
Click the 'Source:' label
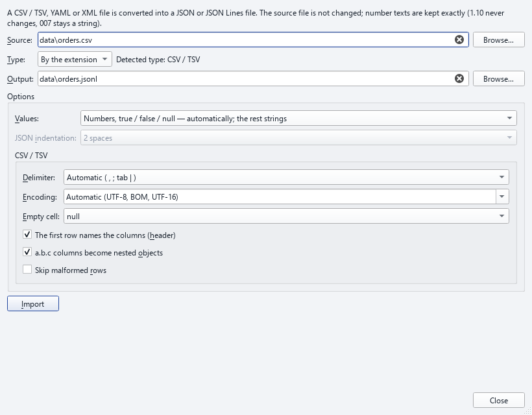click(19, 40)
